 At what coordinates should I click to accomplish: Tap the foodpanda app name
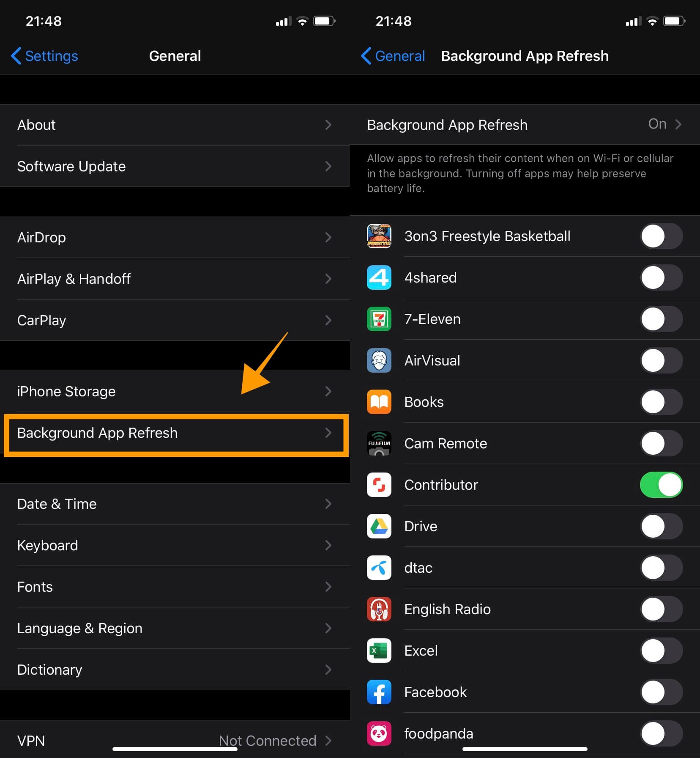439,733
